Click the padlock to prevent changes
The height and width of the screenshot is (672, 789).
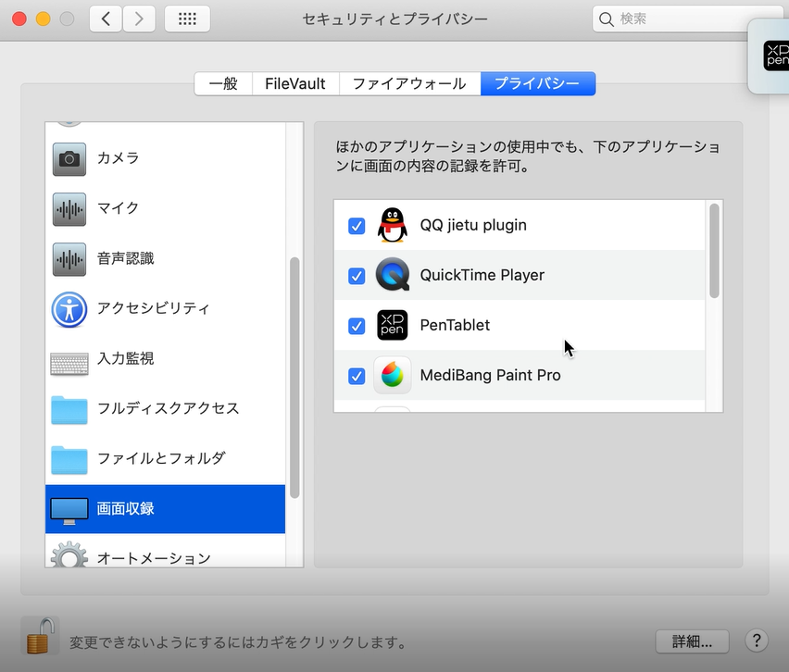click(40, 636)
